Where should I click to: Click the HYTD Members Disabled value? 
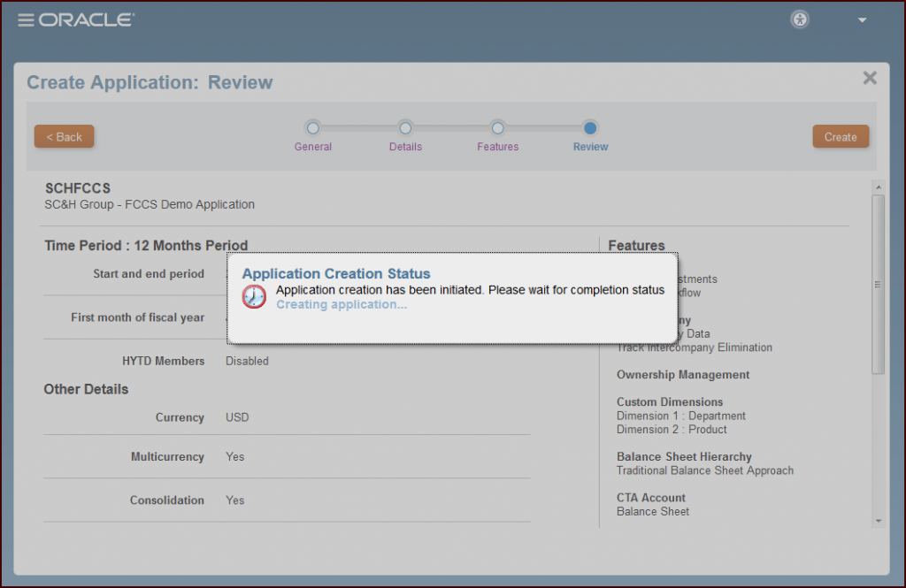click(x=247, y=361)
